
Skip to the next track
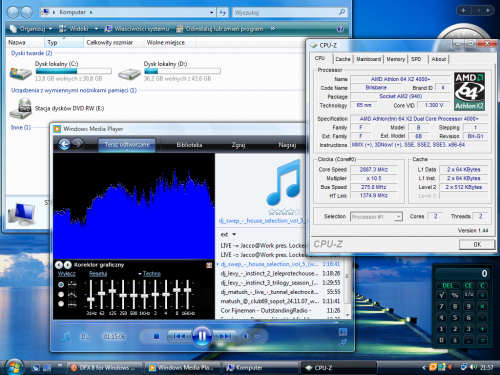225,336
